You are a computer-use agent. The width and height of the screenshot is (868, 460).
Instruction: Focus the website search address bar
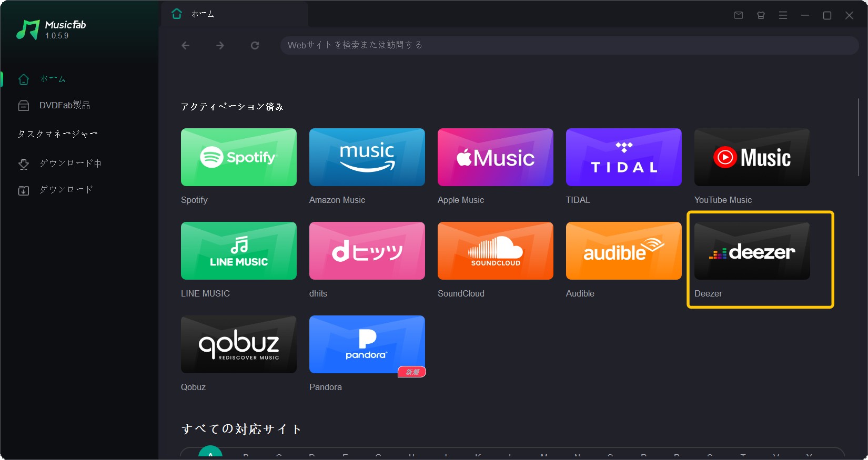(x=570, y=45)
